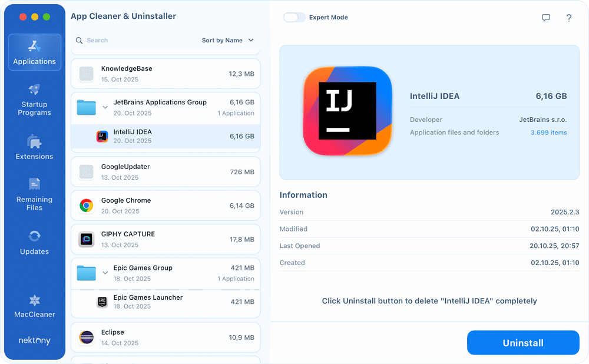Enable Expert Mode
Image resolution: width=589 pixels, height=364 pixels.
[294, 18]
